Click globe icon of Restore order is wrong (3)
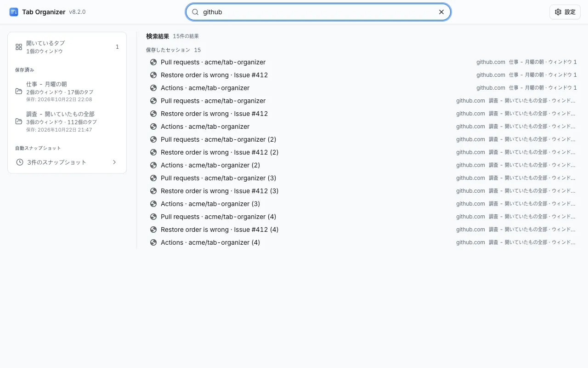This screenshot has width=588, height=368. [153, 191]
